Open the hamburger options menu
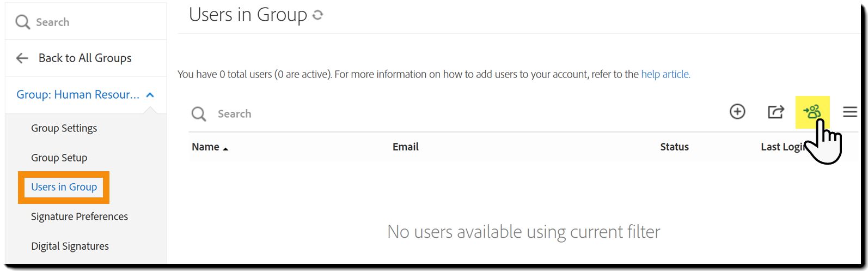 (x=849, y=112)
